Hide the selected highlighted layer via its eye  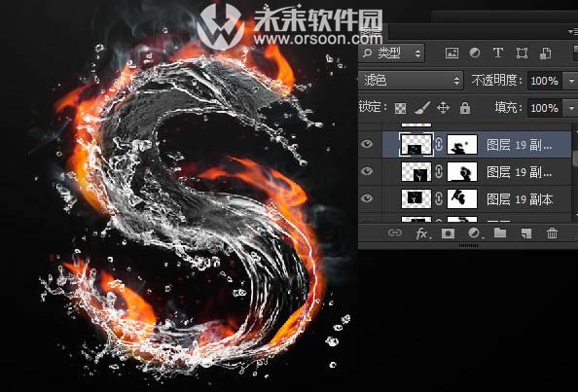(x=367, y=144)
